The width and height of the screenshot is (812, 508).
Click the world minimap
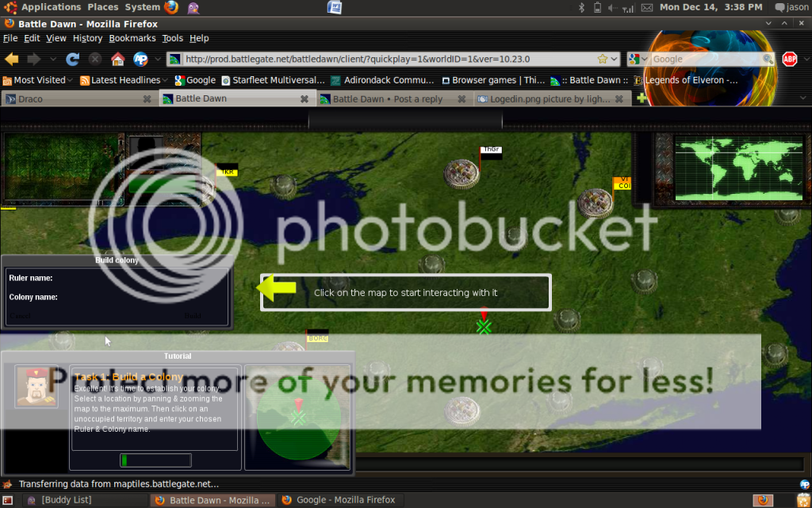click(739, 168)
